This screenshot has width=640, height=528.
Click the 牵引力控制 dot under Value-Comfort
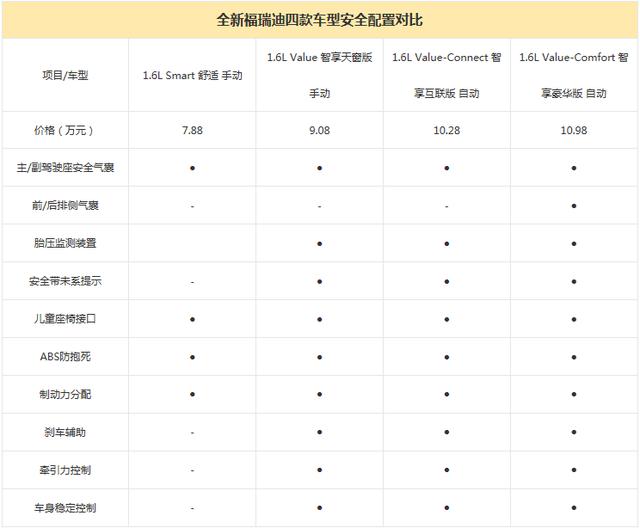[x=573, y=470]
